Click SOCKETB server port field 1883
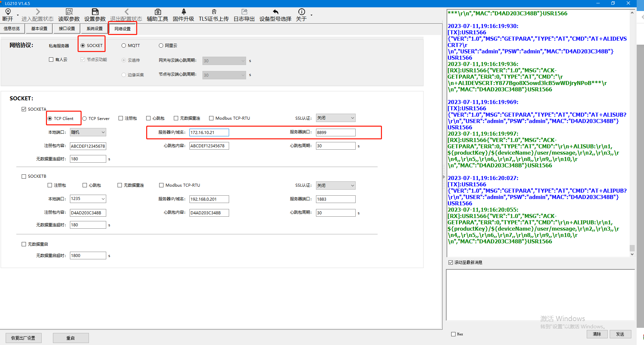This screenshot has width=644, height=345. tap(336, 199)
